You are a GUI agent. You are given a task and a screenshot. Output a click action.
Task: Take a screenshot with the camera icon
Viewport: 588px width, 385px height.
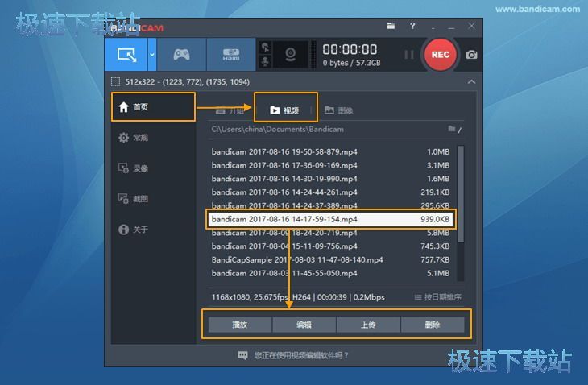[x=471, y=55]
